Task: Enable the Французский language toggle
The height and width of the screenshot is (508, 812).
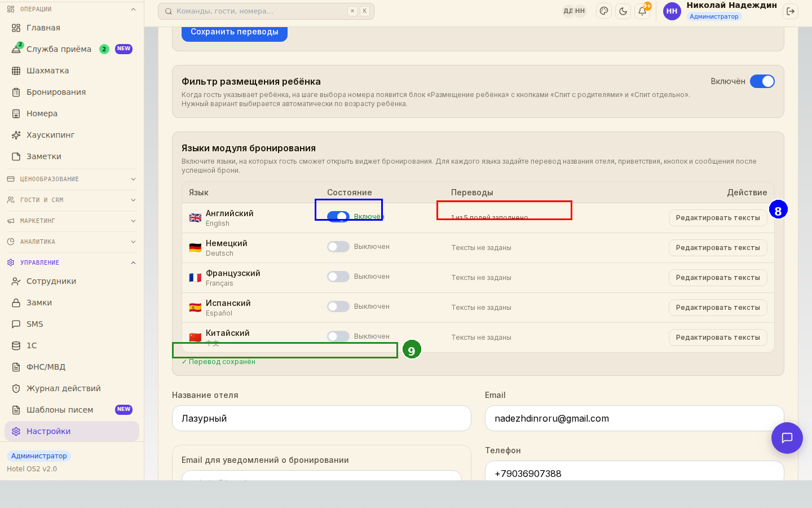Action: [338, 277]
